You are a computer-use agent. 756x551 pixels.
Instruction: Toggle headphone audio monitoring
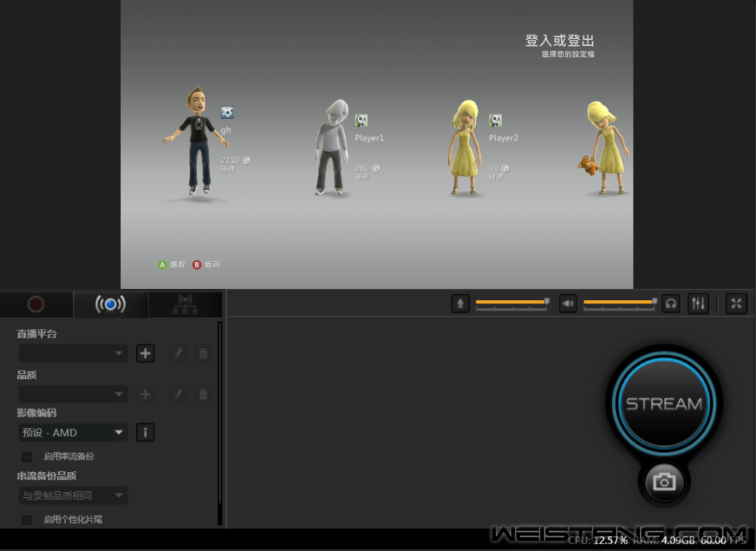click(x=670, y=304)
